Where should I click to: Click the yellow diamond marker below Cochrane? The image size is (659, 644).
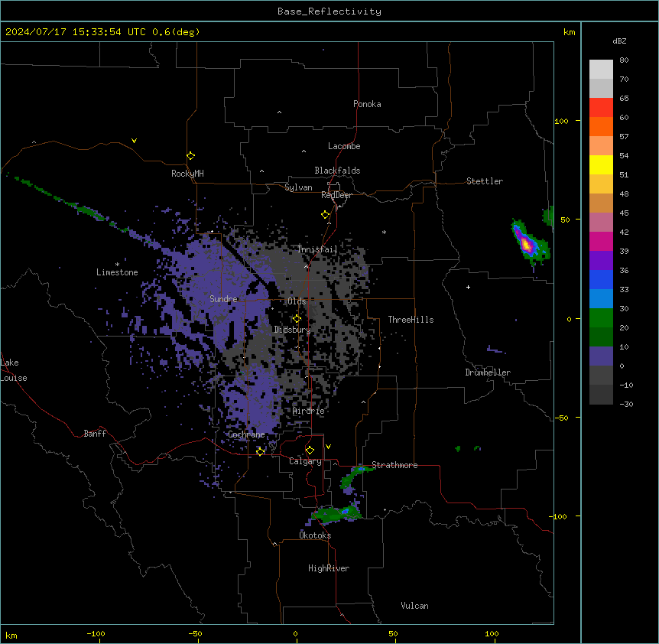260,452
